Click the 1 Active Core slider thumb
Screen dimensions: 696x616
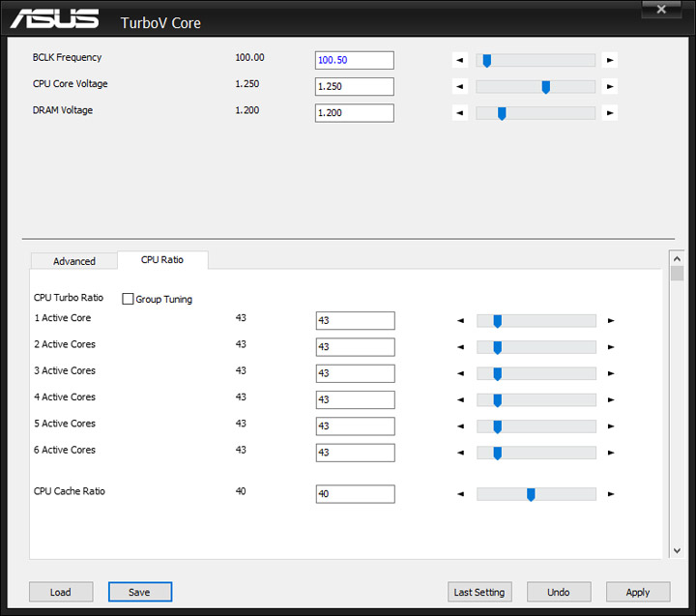pos(498,321)
